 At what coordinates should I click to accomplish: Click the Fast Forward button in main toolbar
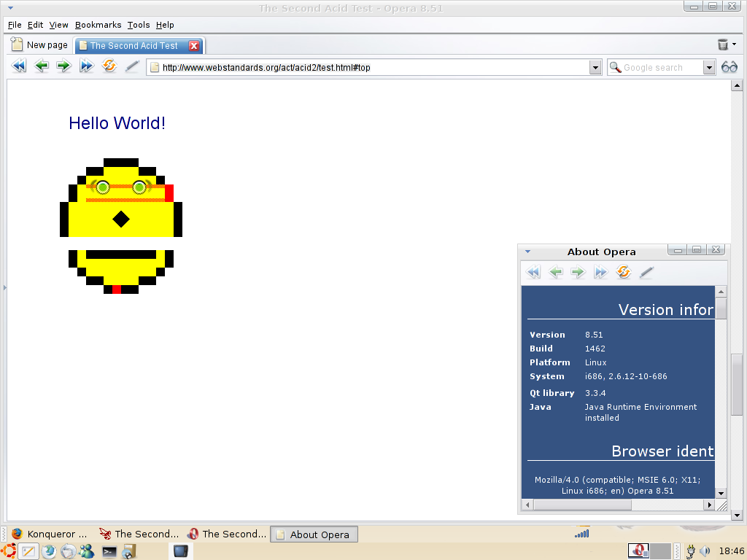tap(86, 66)
